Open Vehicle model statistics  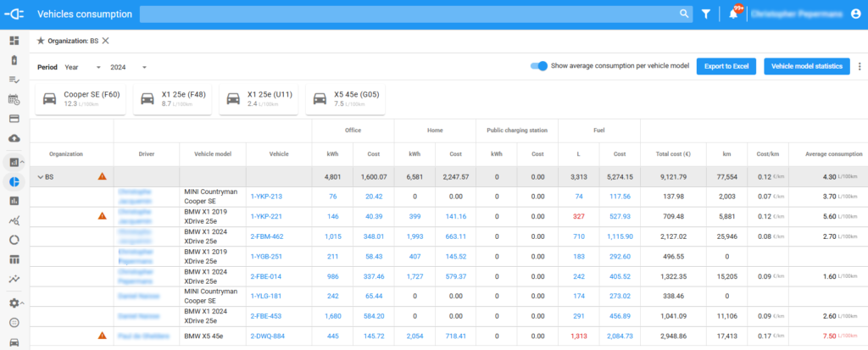(x=806, y=66)
